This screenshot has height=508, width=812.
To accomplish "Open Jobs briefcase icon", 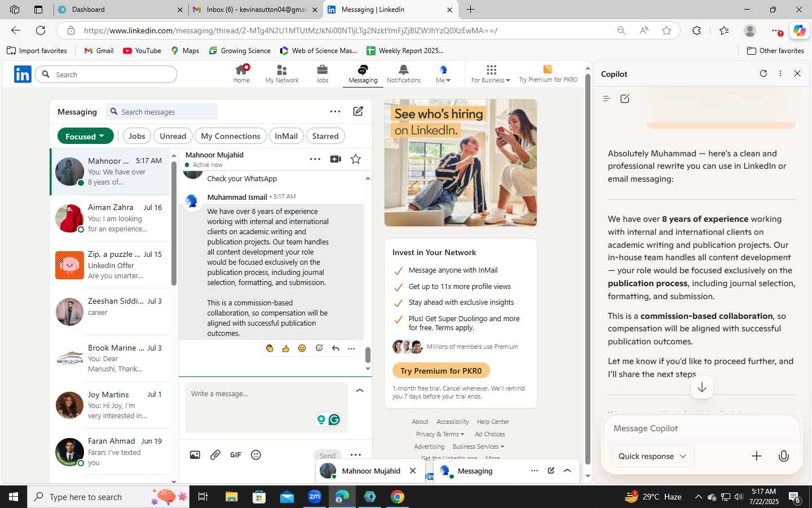I will coord(323,73).
